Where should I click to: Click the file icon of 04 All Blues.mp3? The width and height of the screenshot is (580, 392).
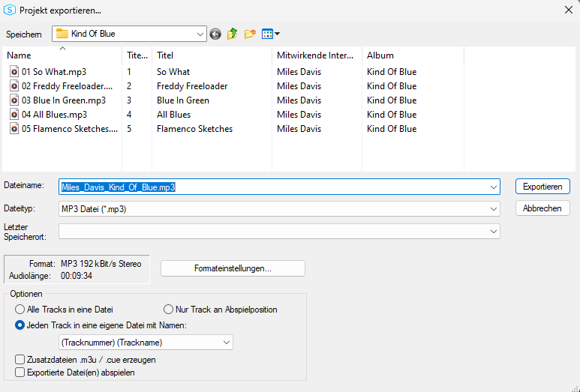[x=14, y=115]
